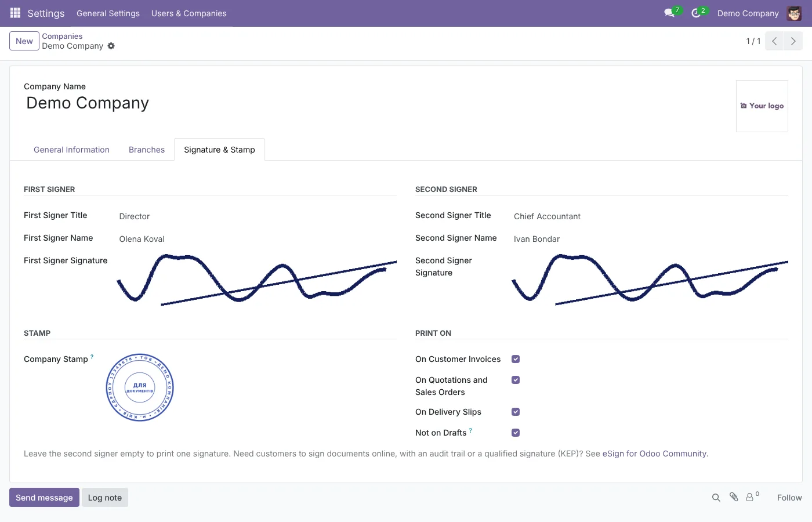Screen dimensions: 812x522
Task: Open the eSign for Odoo Community link
Action: [654, 454]
